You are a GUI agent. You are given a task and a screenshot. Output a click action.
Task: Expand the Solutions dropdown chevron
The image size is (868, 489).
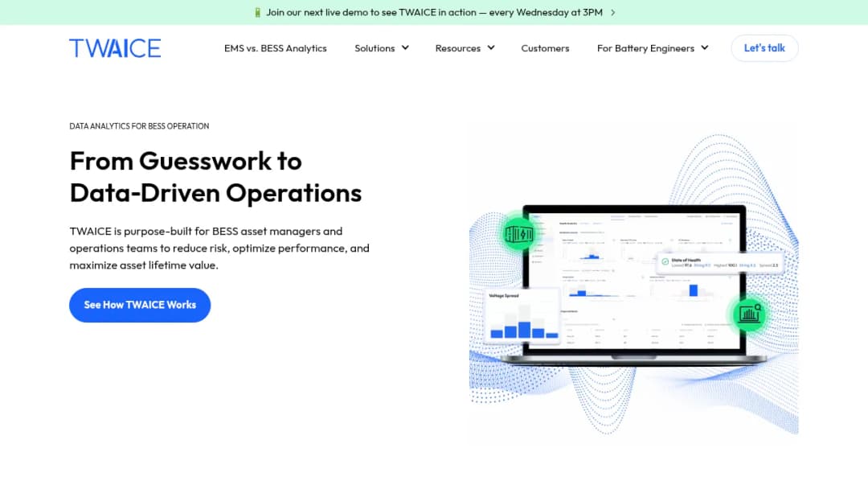click(405, 48)
